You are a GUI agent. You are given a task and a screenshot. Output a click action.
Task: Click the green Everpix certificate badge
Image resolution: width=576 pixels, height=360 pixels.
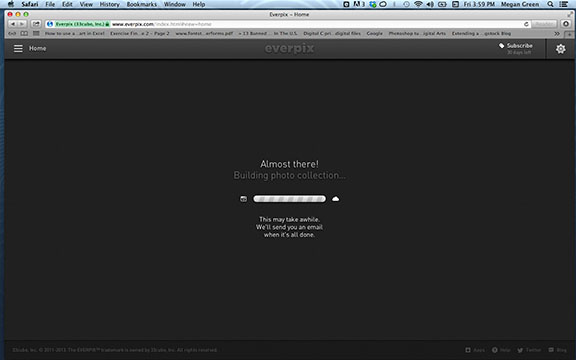pyautogui.click(x=82, y=24)
